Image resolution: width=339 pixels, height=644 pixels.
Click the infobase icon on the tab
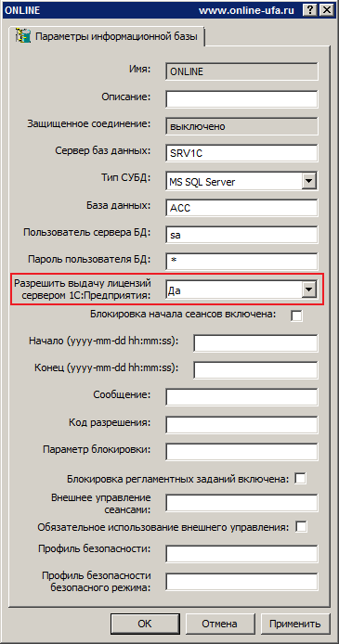tap(22, 36)
